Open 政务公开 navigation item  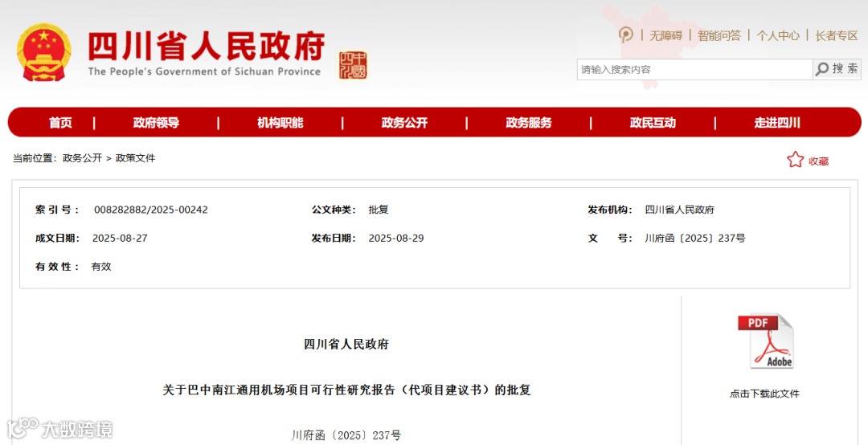tap(404, 122)
